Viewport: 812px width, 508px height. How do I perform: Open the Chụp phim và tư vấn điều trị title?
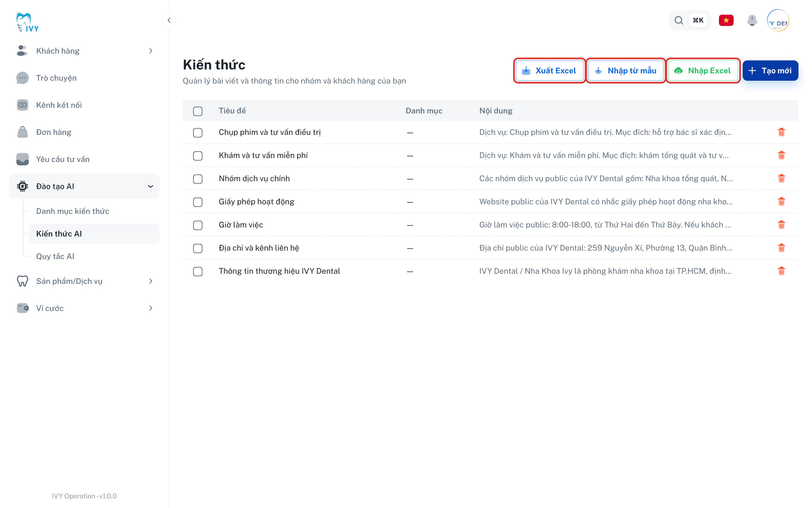270,132
